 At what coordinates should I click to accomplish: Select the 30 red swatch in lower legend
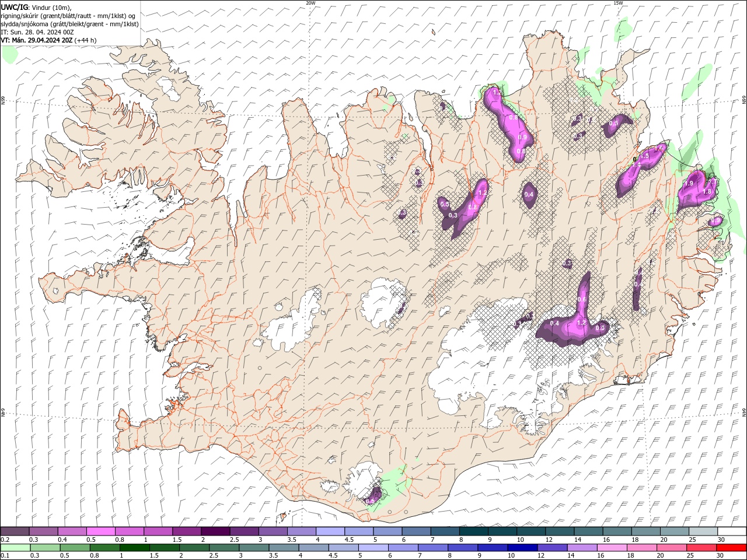[x=731, y=548]
